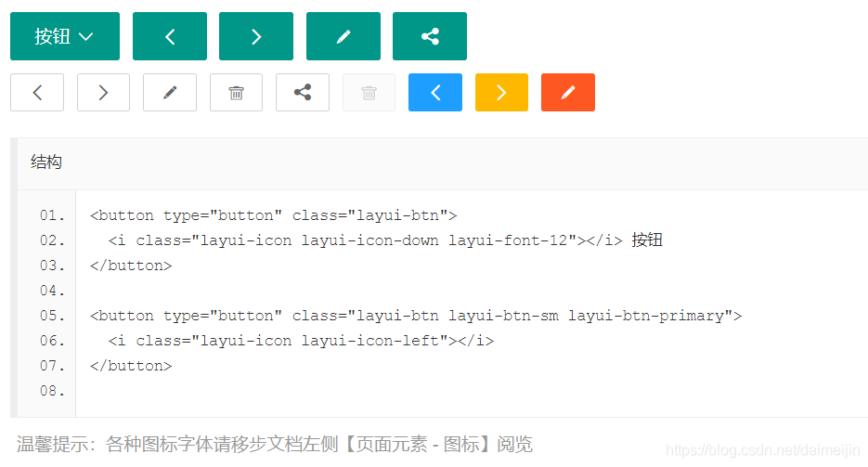
Task: Click the red pencil edit button
Action: 568,93
